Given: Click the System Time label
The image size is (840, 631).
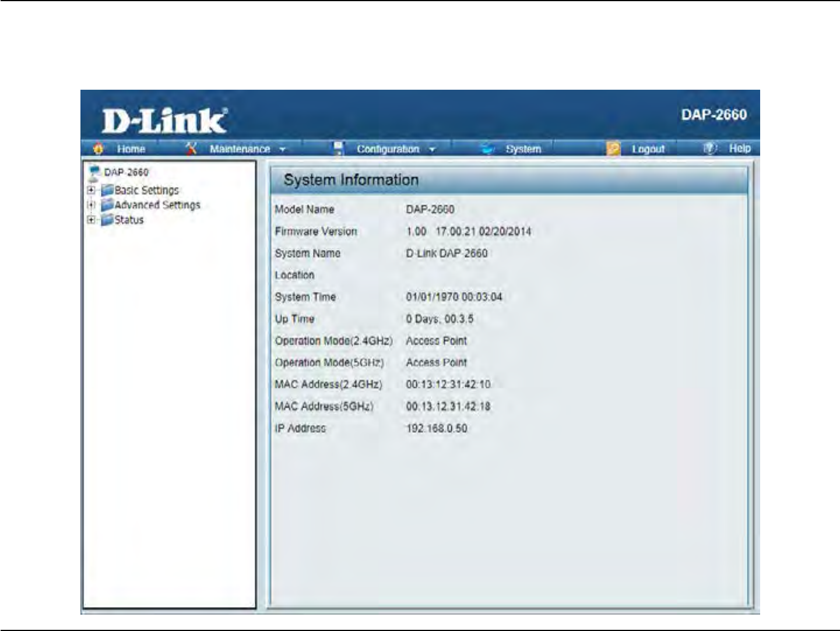Looking at the screenshot, I should pos(305,297).
